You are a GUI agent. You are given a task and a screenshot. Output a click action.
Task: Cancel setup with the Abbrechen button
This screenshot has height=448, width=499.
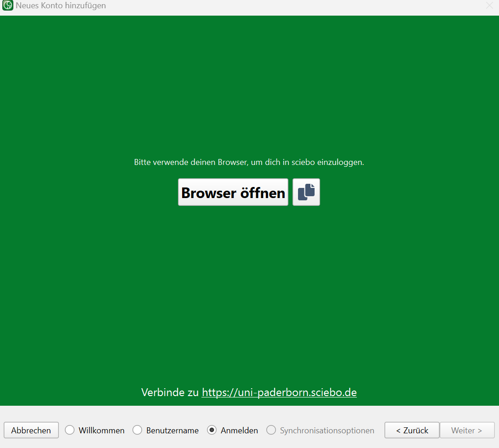point(31,431)
